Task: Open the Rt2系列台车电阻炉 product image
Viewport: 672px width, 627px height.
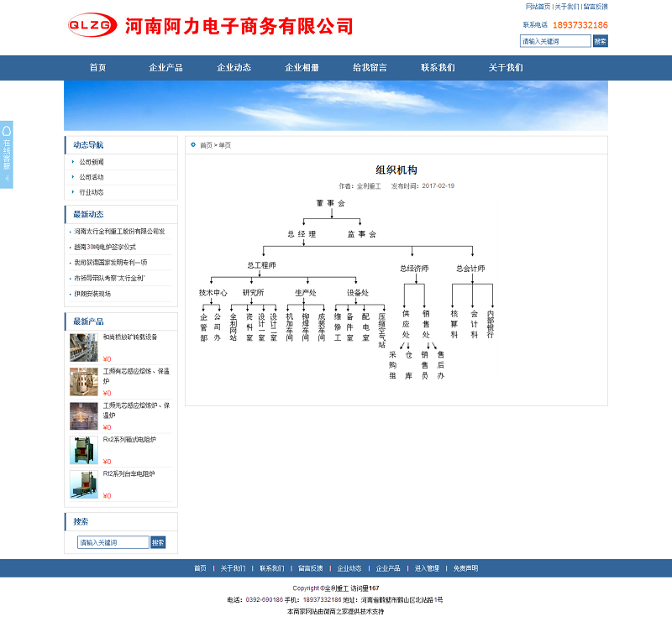Action: pyautogui.click(x=83, y=484)
